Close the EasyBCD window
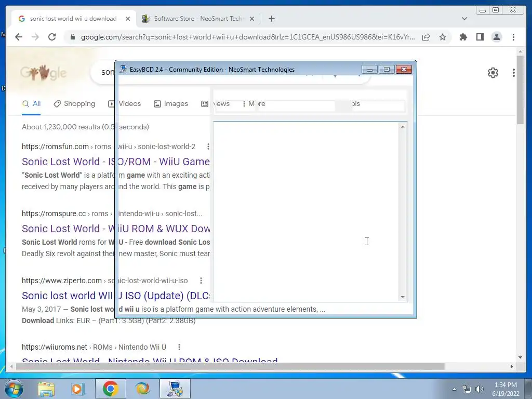The height and width of the screenshot is (399, 532). 404,70
